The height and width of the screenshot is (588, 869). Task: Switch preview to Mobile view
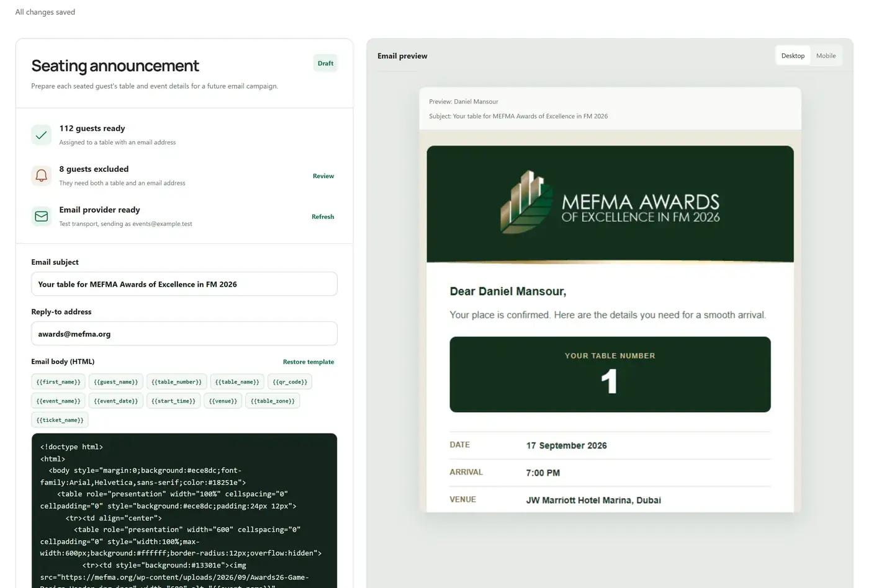(x=826, y=56)
